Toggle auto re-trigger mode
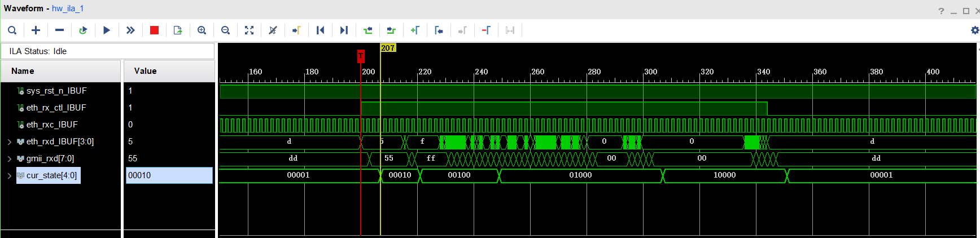 coord(83,30)
